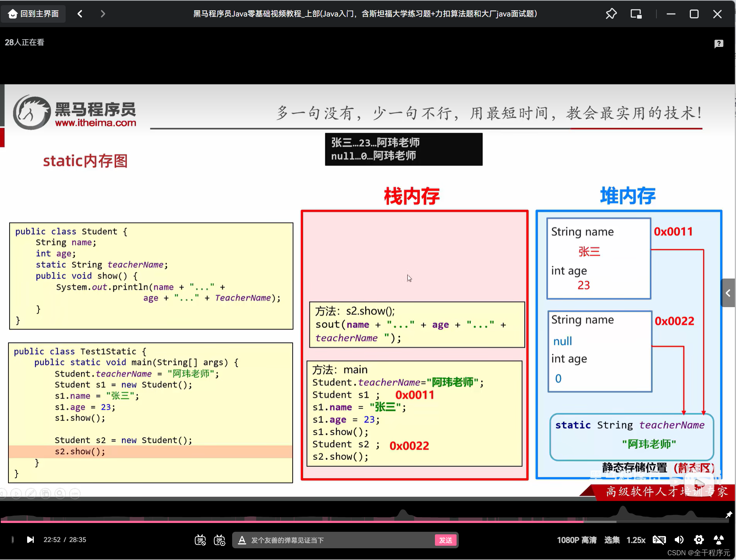Pause the video playback
Image resolution: width=736 pixels, height=560 pixels.
click(x=12, y=539)
